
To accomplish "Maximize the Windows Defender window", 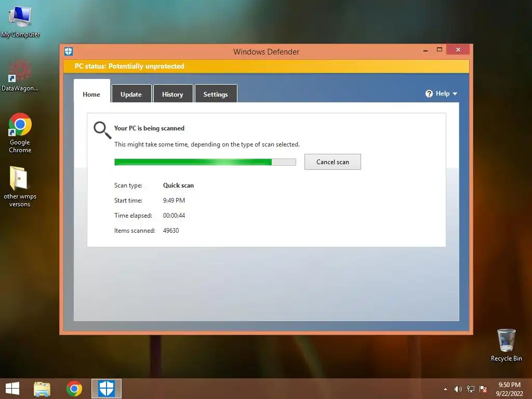I will point(440,49).
